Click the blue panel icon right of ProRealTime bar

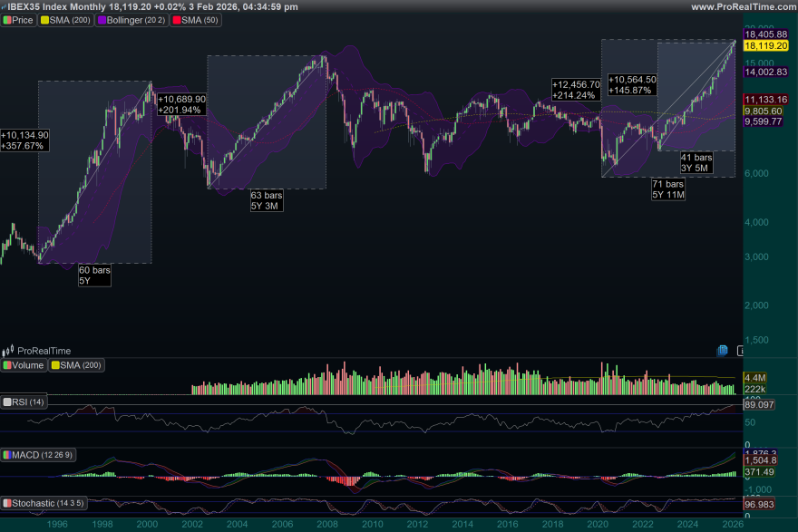click(721, 349)
